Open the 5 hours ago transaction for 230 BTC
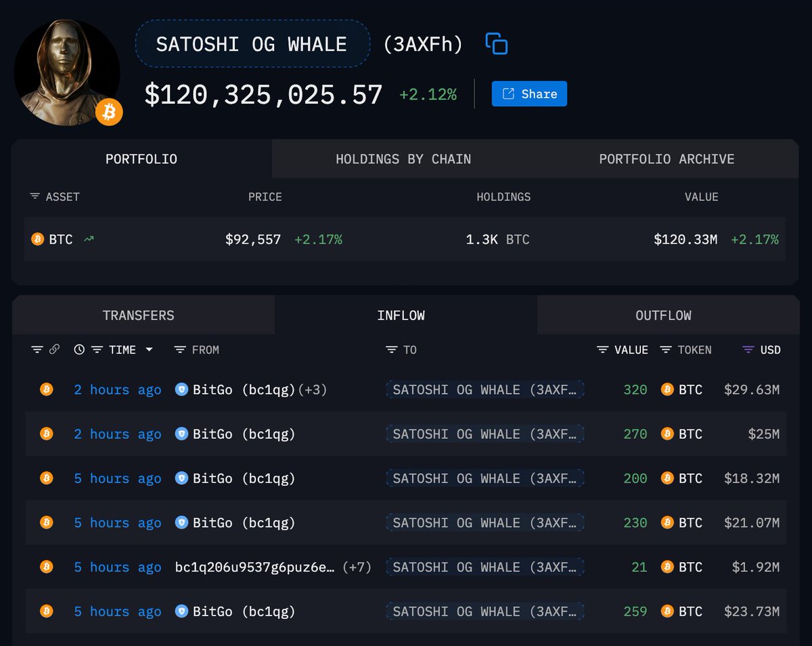 click(118, 523)
